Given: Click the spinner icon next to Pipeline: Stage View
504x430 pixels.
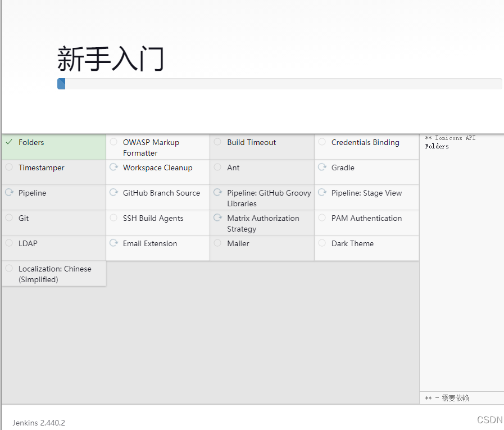Looking at the screenshot, I should 322,192.
